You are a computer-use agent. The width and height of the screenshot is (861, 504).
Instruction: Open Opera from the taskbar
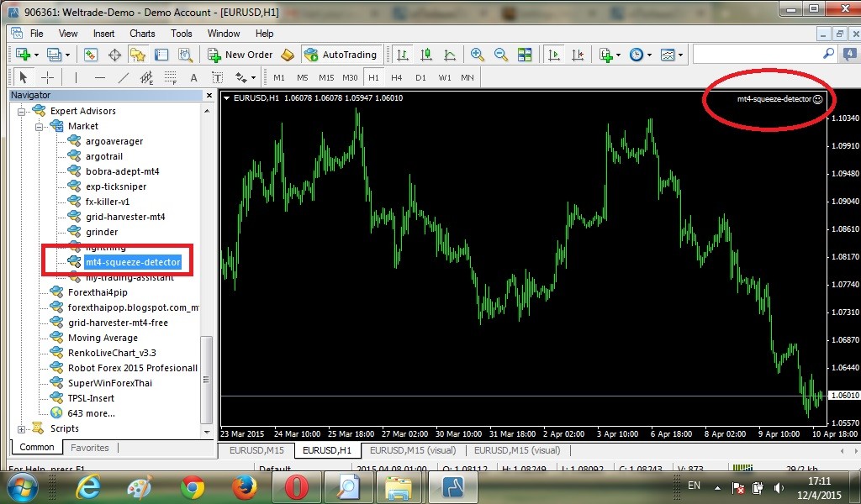296,487
